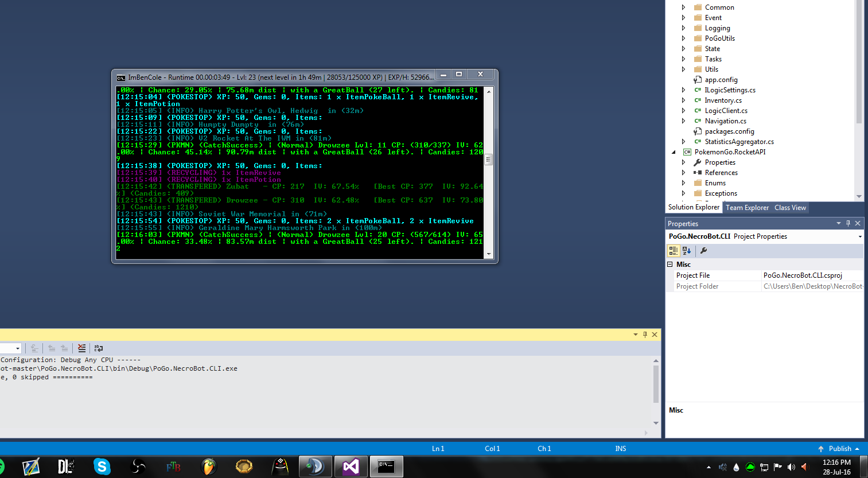Open Property Pages wrench icon
The height and width of the screenshot is (478, 868).
[x=703, y=251]
